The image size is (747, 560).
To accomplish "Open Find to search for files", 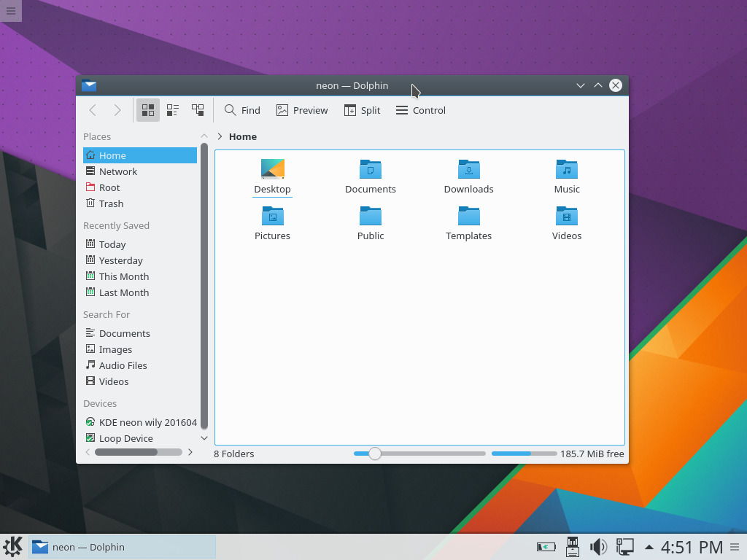I will (242, 110).
